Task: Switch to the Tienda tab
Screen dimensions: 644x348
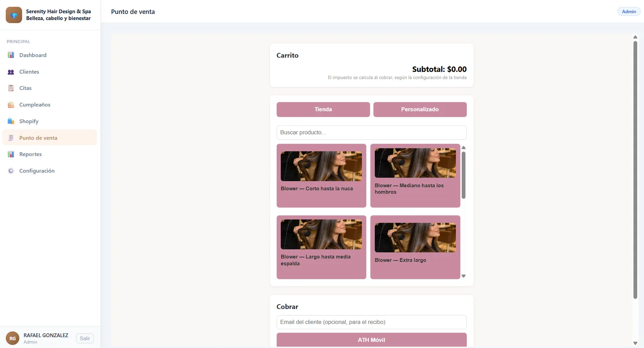Action: click(x=323, y=109)
